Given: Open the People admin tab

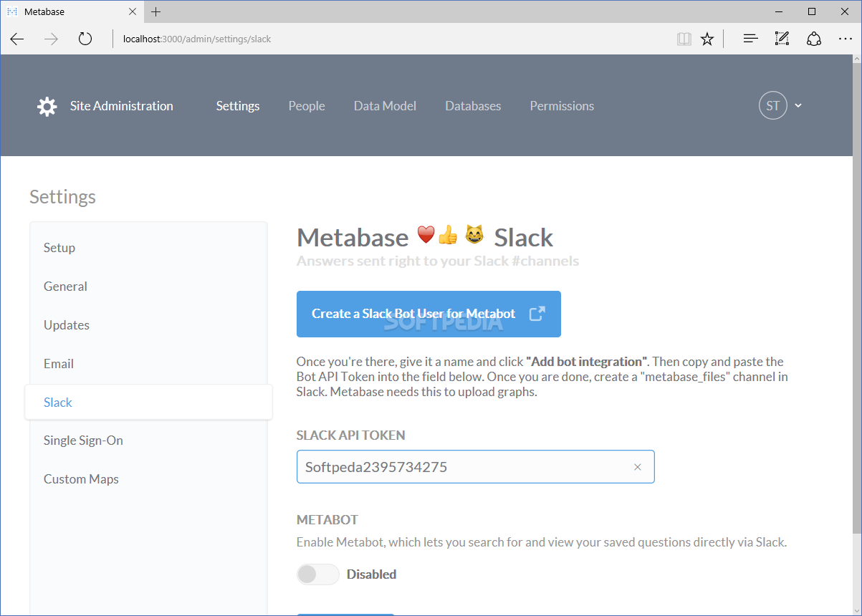Looking at the screenshot, I should point(307,106).
